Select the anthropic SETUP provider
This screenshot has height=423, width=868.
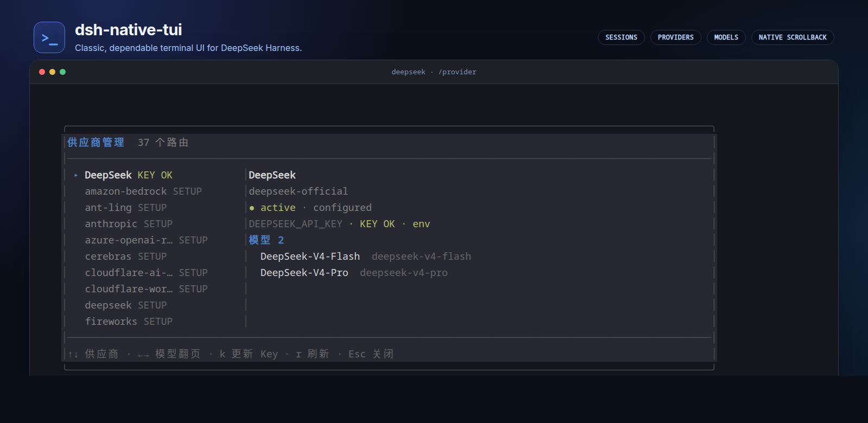[x=129, y=224]
